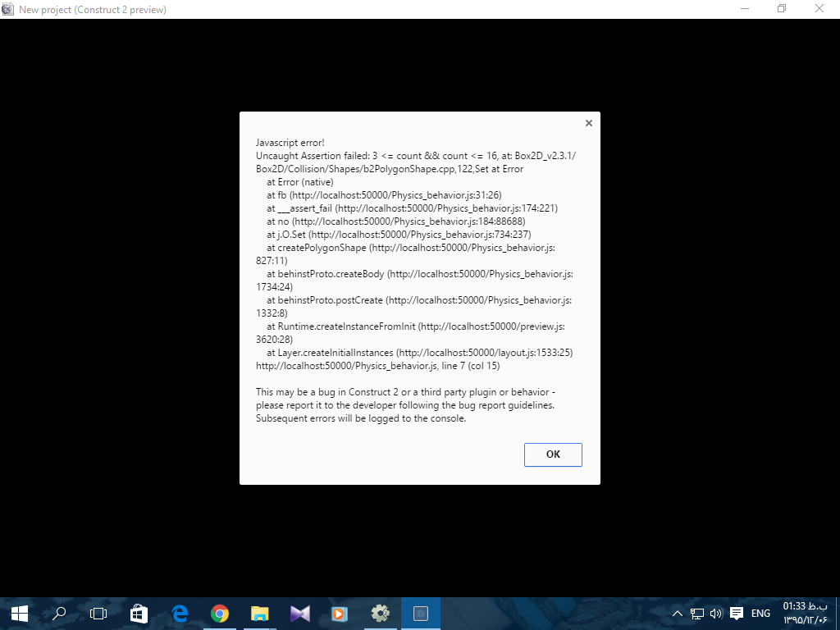Click the "Javascript error!" heading text
Viewport: 840px width, 630px height.
(290, 143)
